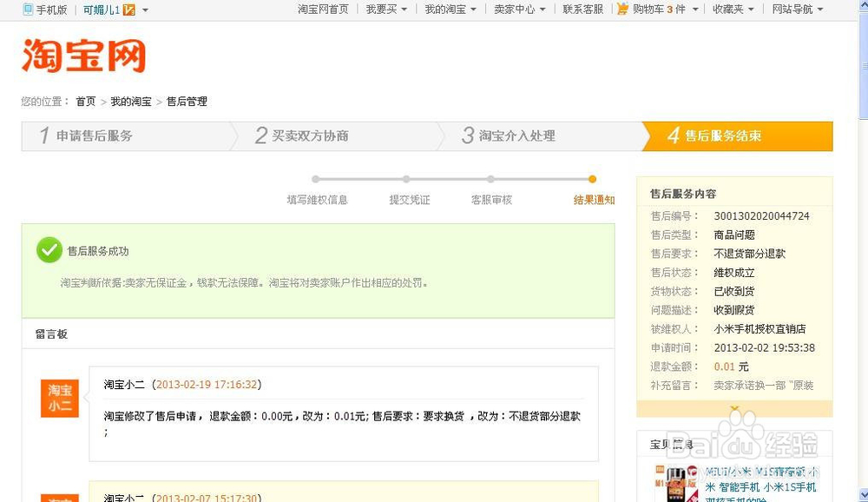Click the top 淘宝小二 avatar icon

click(59, 398)
